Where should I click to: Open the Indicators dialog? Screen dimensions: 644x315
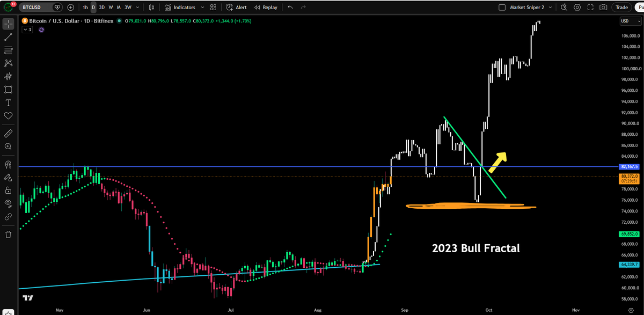[x=180, y=8]
